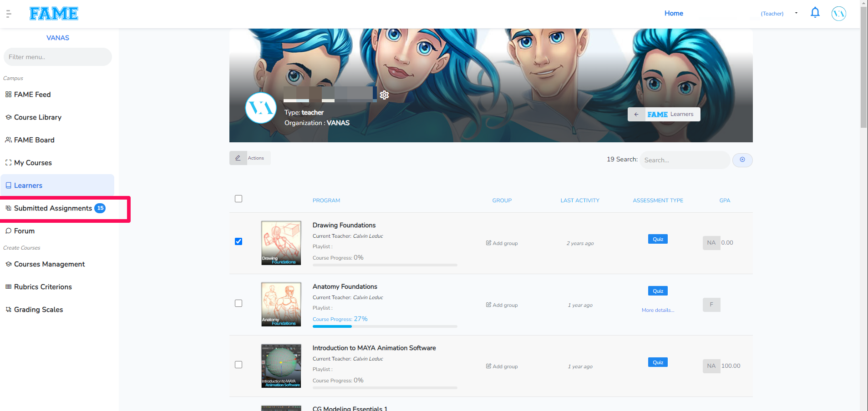The image size is (868, 411).
Task: Click Quiz badge for Introduction to MAYA
Action: pos(658,362)
